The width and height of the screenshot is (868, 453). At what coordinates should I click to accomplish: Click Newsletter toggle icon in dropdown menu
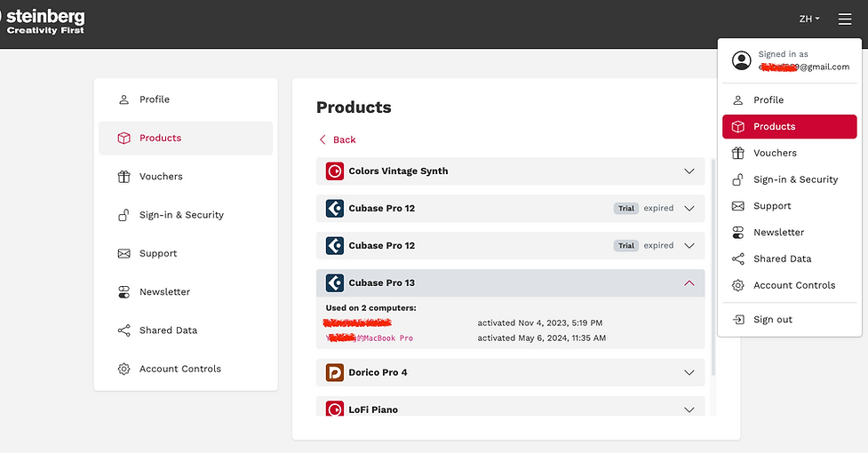pos(738,233)
